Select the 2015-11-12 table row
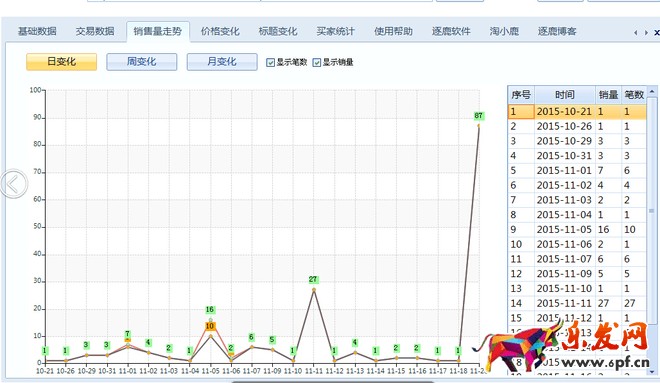Image resolution: width=660 pixels, height=383 pixels. (x=577, y=318)
